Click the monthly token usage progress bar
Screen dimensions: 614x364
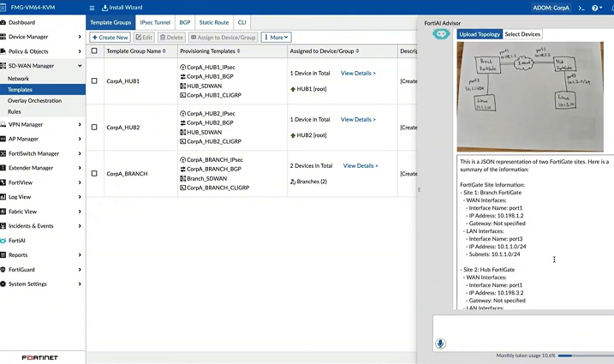586,355
